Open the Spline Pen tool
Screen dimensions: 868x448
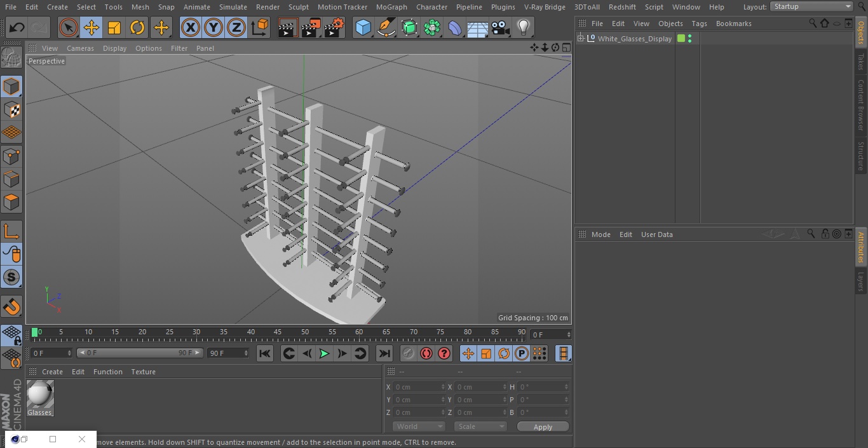[x=386, y=27]
